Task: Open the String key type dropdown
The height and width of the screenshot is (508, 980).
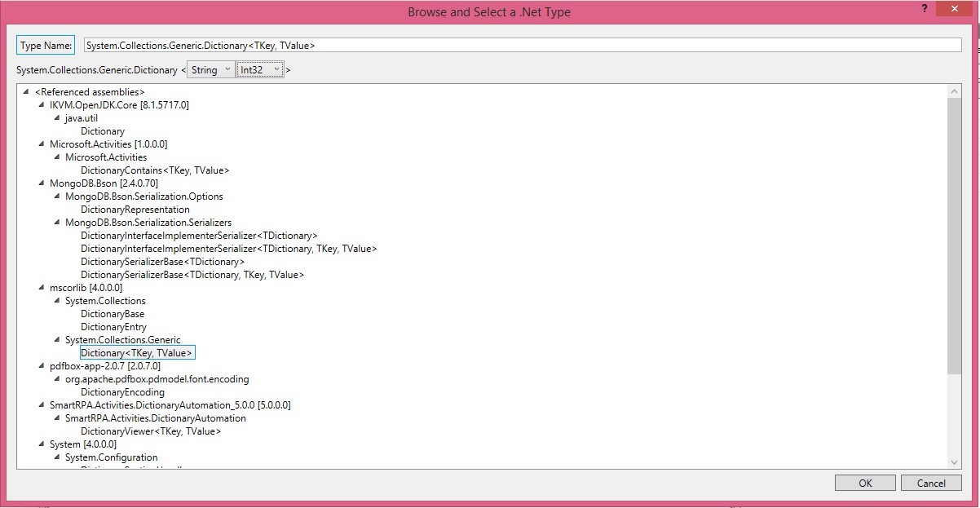Action: coord(211,70)
